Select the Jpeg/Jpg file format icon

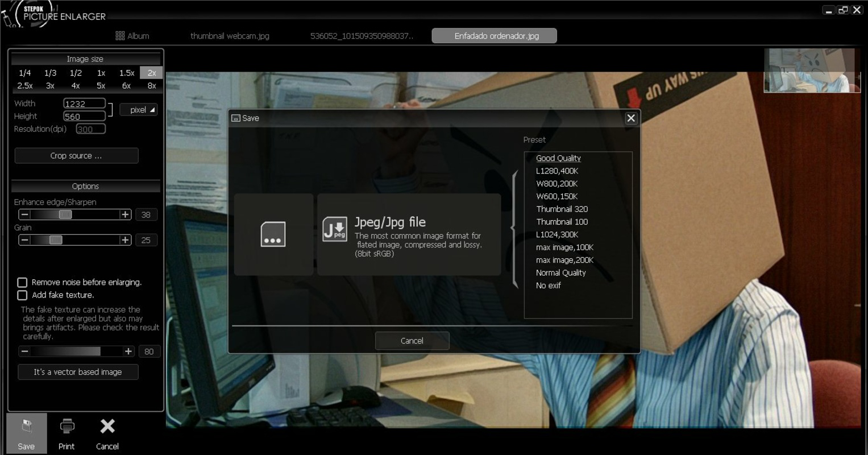click(x=408, y=234)
